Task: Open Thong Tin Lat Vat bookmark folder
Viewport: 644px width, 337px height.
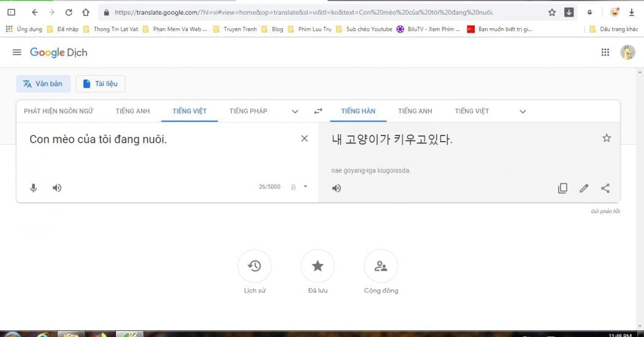Action: pos(111,29)
